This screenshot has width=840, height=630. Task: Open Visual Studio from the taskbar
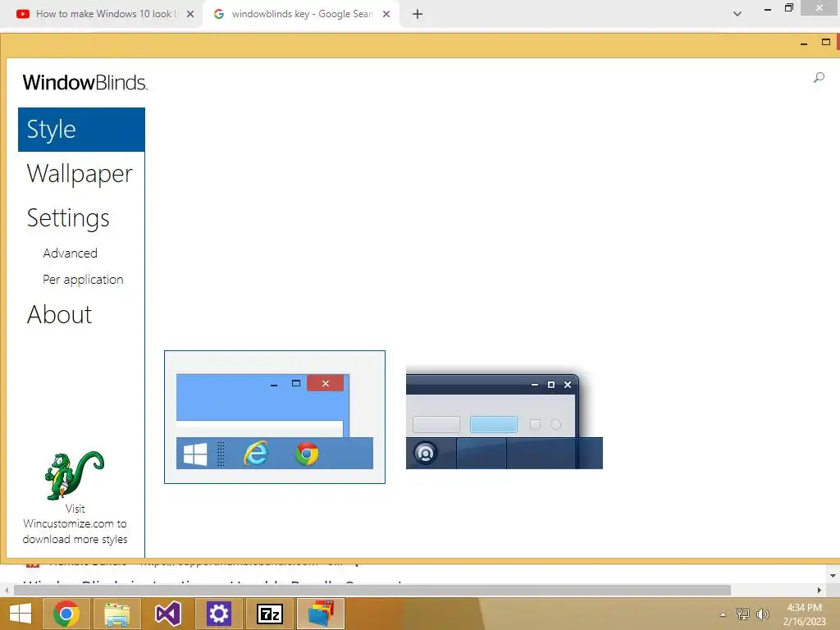click(x=167, y=614)
